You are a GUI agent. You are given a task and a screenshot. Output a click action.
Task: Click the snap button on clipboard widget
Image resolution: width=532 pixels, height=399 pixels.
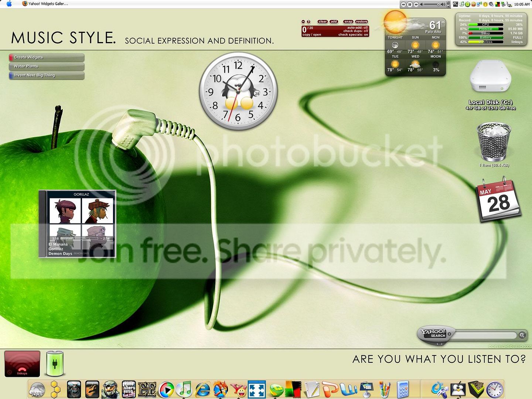pos(348,21)
